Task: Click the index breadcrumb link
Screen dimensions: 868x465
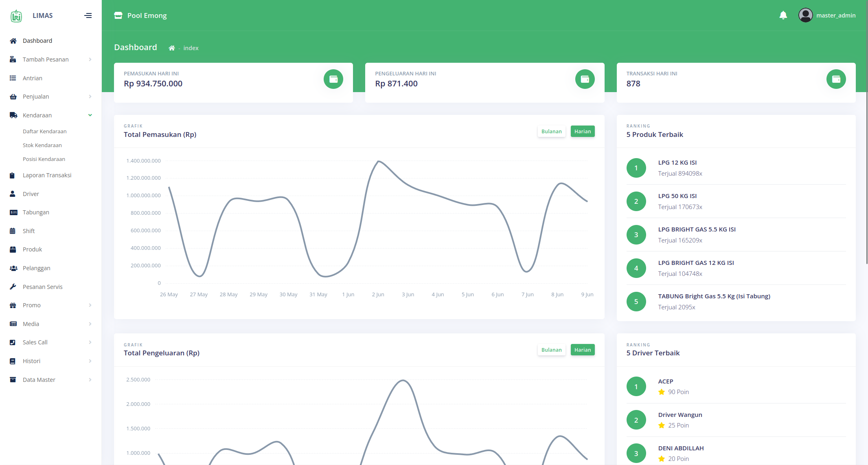Action: (191, 48)
